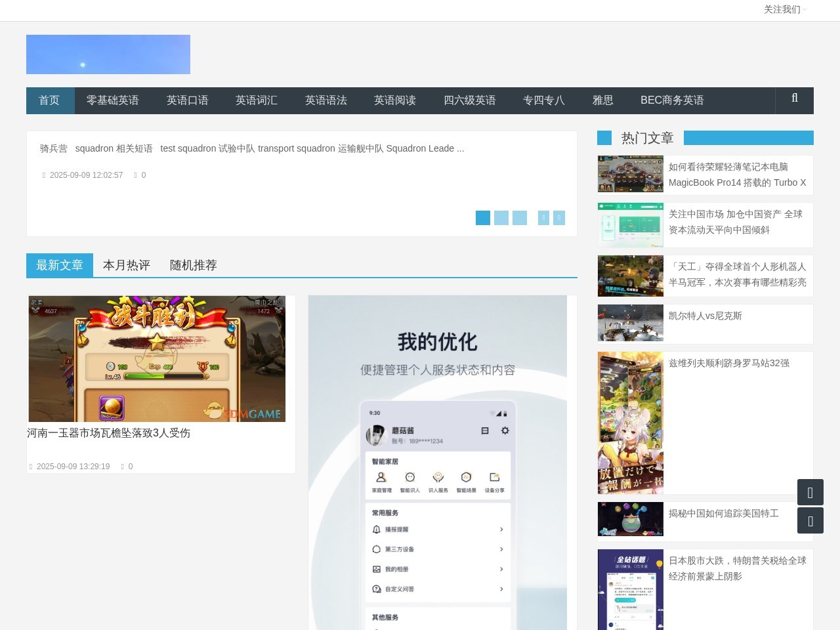Open the 英语词汇 menu item
Image resolution: width=840 pixels, height=630 pixels.
tap(257, 100)
